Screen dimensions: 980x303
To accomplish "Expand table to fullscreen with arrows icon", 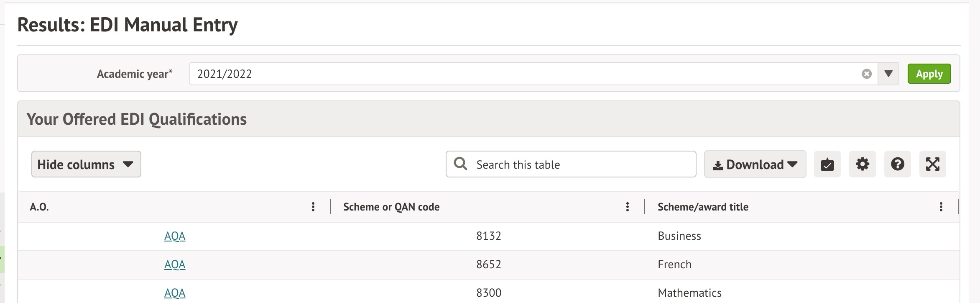I will 932,164.
